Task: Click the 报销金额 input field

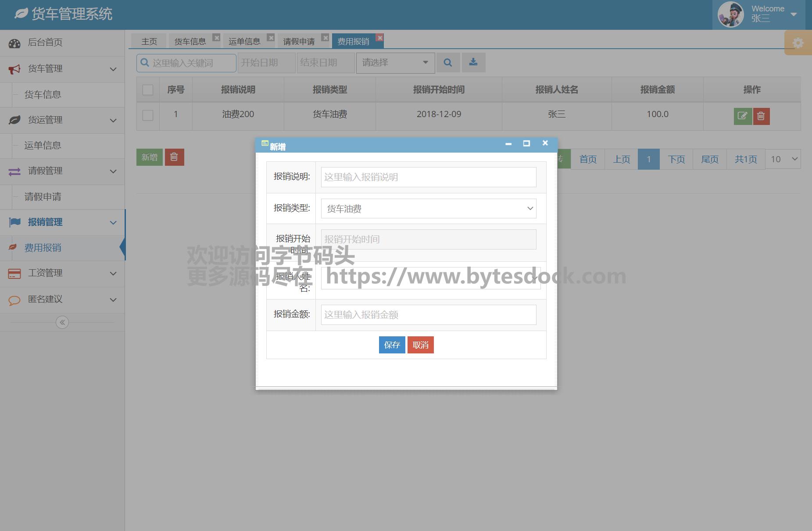Action: 428,315
